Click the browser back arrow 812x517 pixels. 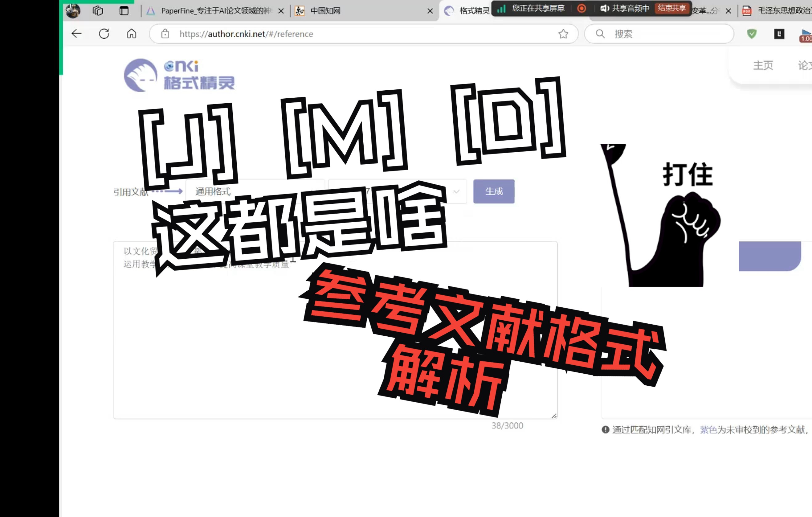pyautogui.click(x=76, y=33)
